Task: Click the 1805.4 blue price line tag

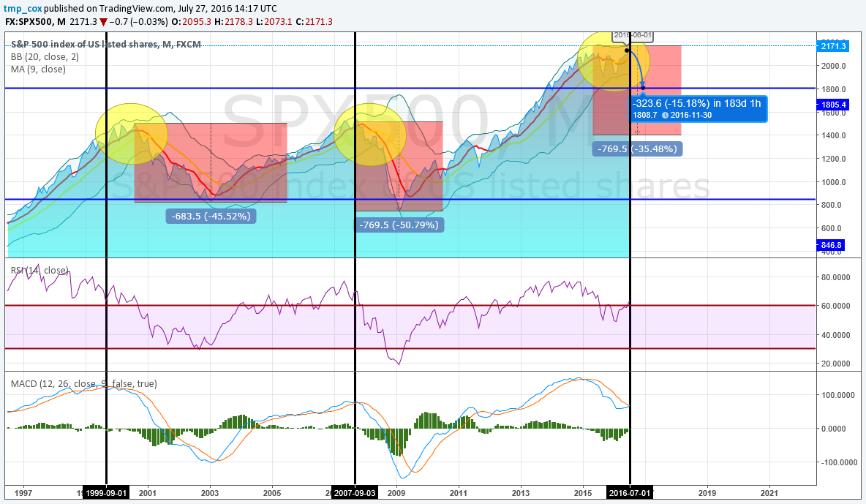Action: 833,105
